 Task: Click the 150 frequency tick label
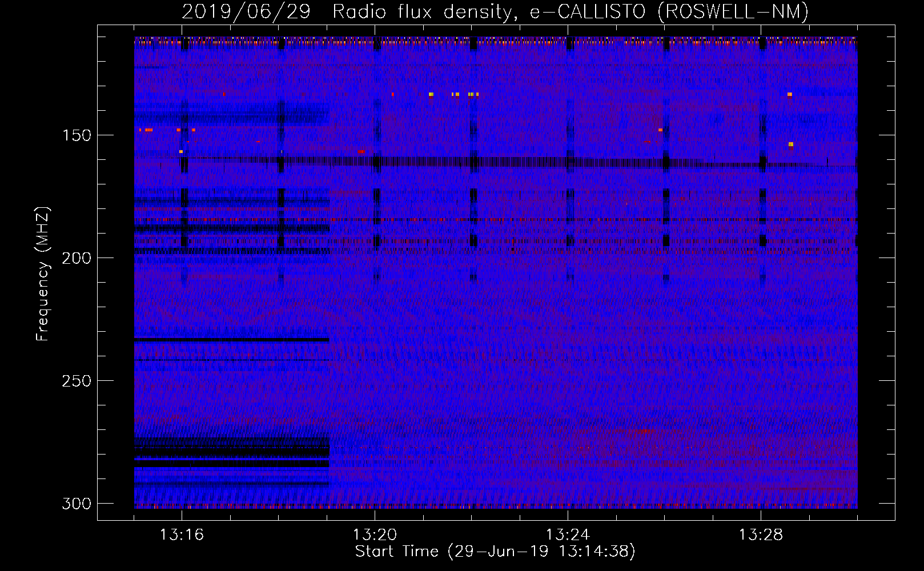pyautogui.click(x=77, y=135)
